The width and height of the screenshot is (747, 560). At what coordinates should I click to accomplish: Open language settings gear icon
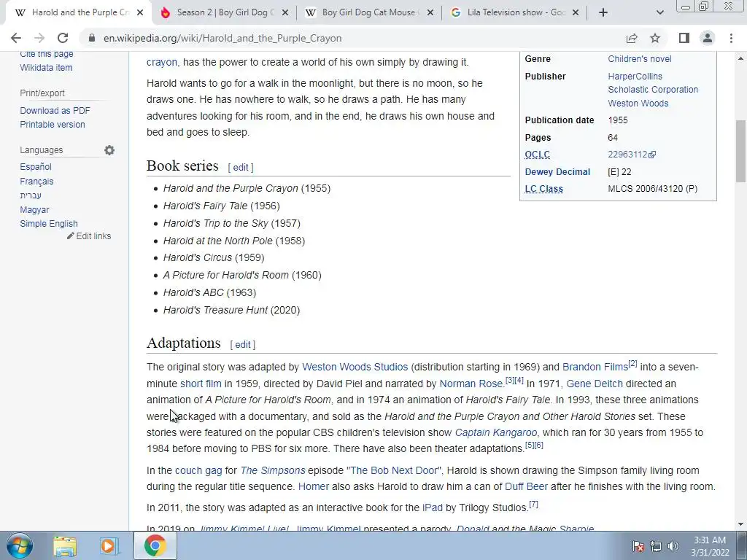click(x=109, y=150)
